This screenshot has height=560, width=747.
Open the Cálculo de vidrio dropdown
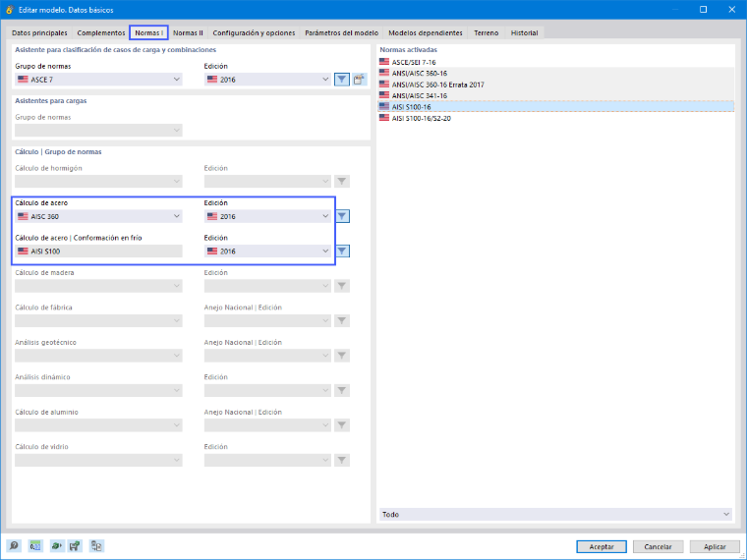98,460
